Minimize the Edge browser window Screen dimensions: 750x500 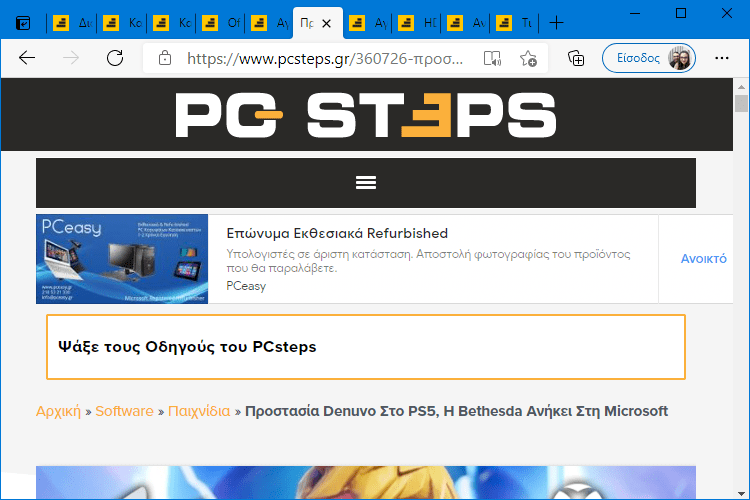(635, 13)
